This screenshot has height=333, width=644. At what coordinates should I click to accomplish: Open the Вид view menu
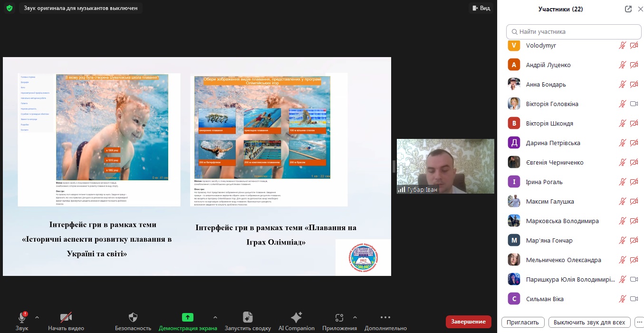point(480,8)
